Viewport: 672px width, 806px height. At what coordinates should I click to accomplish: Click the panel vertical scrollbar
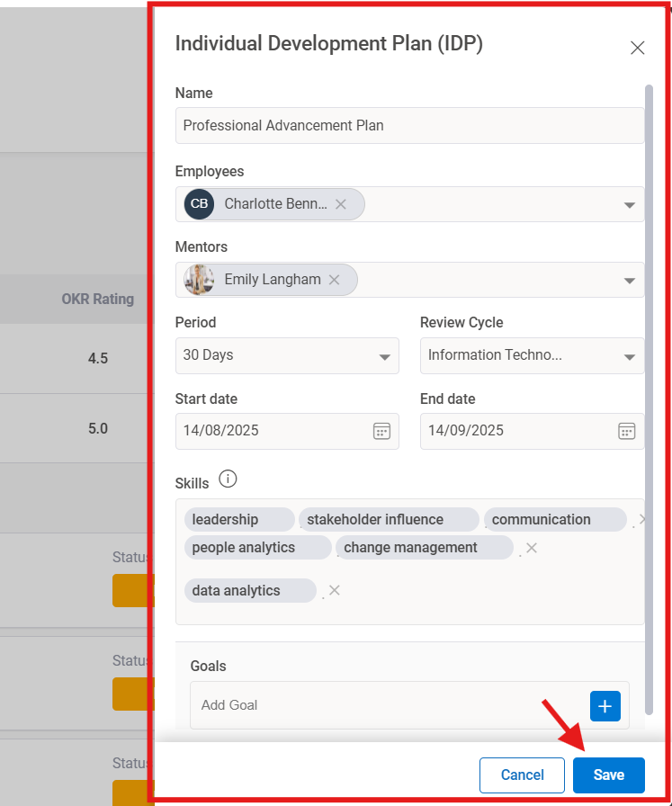pyautogui.click(x=649, y=399)
